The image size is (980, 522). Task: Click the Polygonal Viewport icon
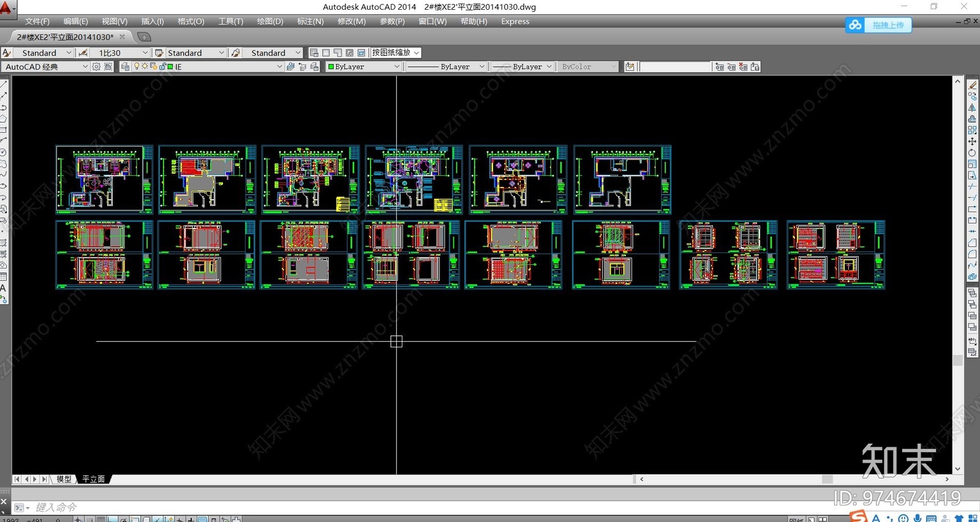pos(337,53)
